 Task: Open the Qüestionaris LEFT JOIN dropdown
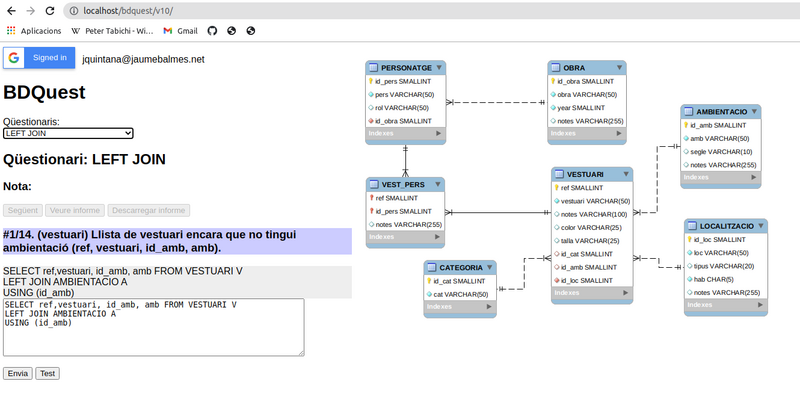point(68,132)
